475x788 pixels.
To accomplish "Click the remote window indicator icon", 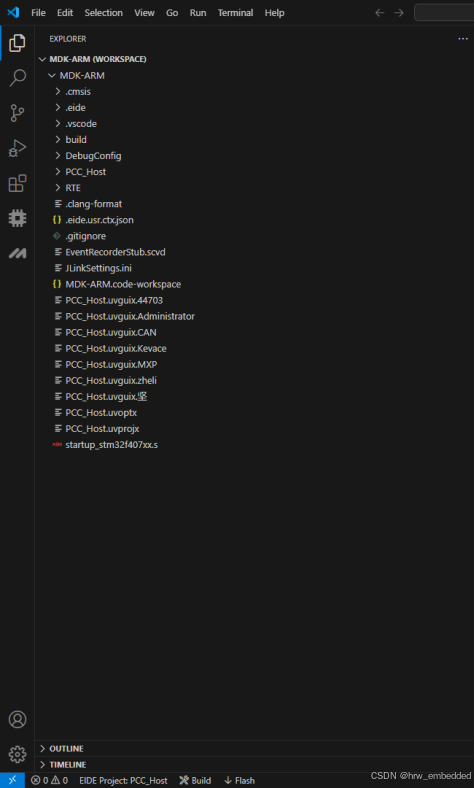I will click(13, 780).
